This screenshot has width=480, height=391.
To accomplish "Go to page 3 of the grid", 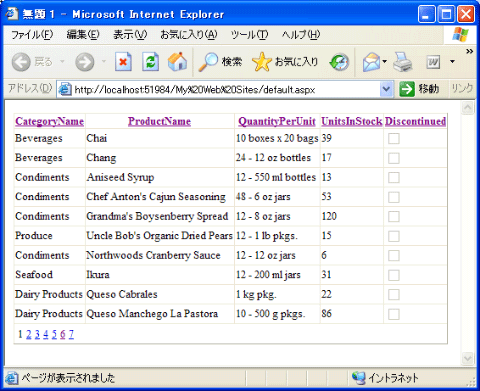I will [37, 334].
